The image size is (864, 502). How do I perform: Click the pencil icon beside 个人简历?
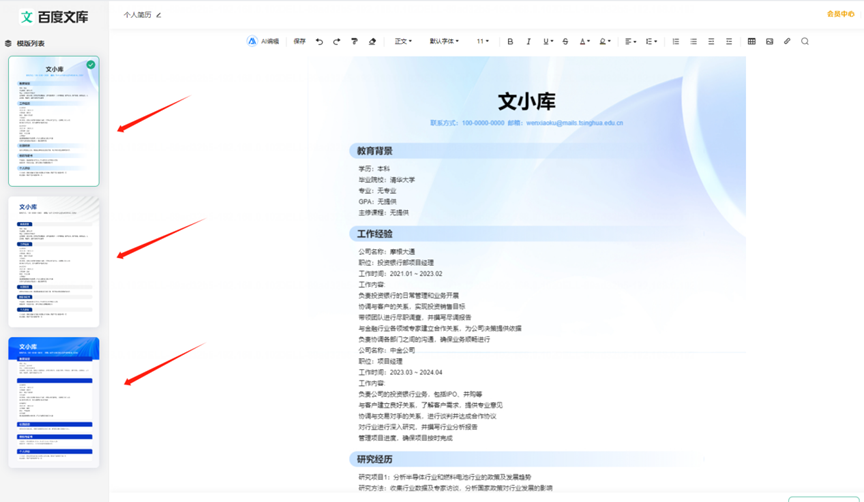tap(159, 15)
